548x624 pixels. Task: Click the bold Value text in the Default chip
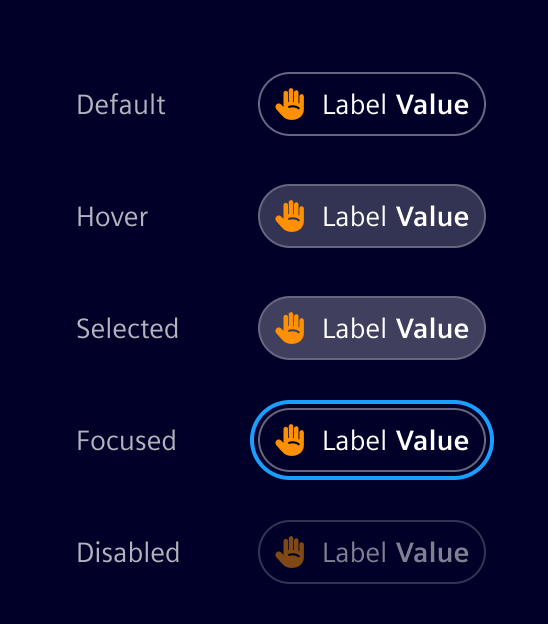click(x=433, y=105)
